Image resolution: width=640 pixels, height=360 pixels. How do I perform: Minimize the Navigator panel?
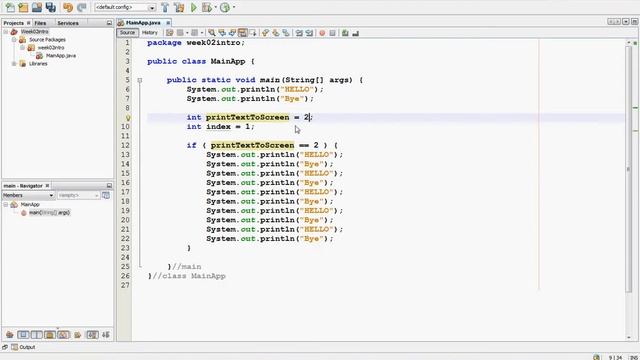point(109,186)
